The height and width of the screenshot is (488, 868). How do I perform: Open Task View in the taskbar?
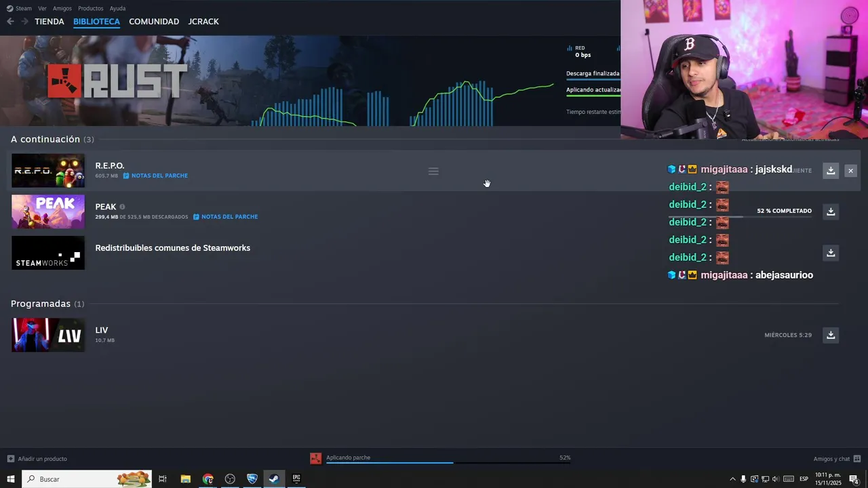coord(163,479)
